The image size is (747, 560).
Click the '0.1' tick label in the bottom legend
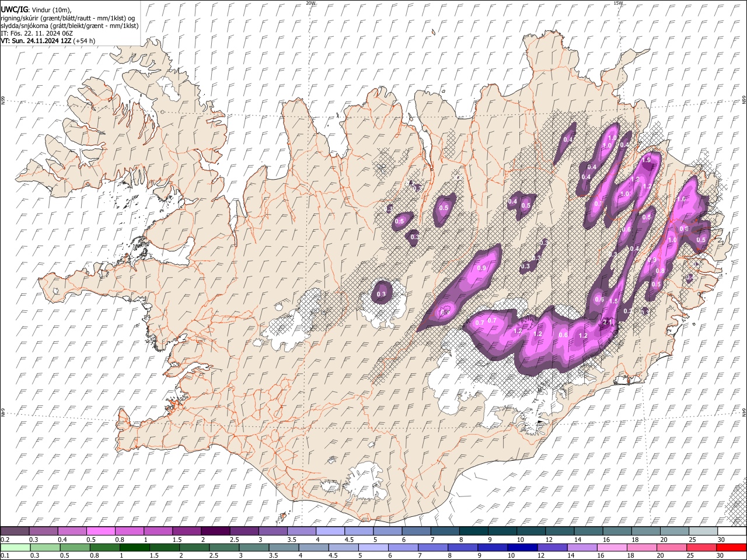(5, 555)
